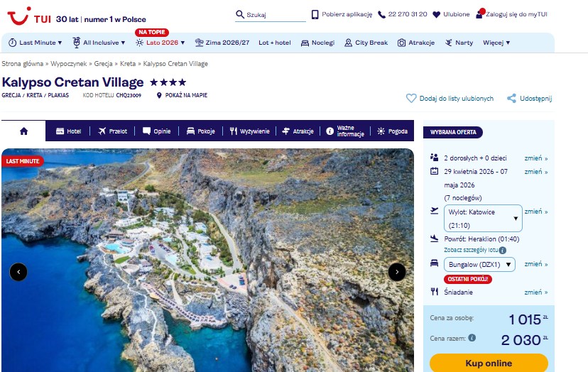Click the Szukaj search field
588x372 pixels.
click(273, 15)
